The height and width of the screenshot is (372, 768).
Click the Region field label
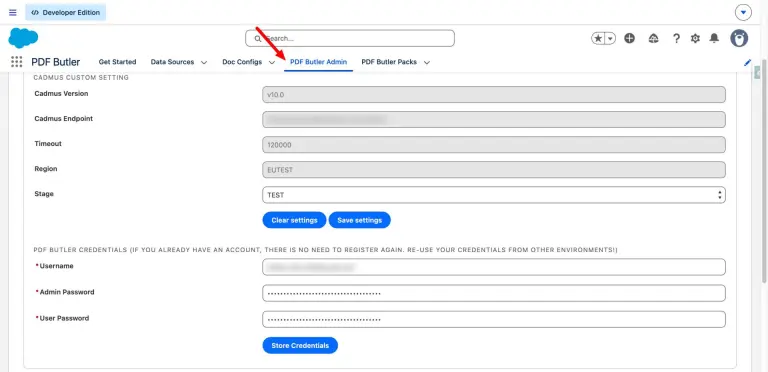(46, 169)
